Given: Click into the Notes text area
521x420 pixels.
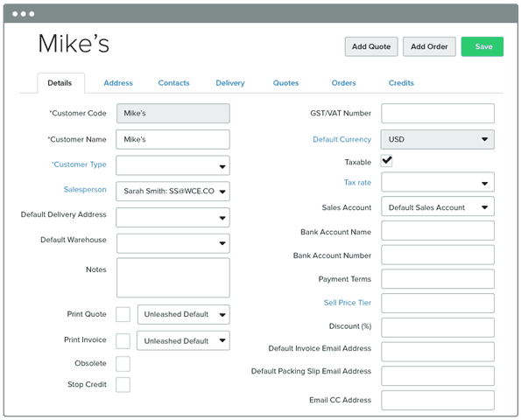Looking at the screenshot, I should pyautogui.click(x=172, y=277).
